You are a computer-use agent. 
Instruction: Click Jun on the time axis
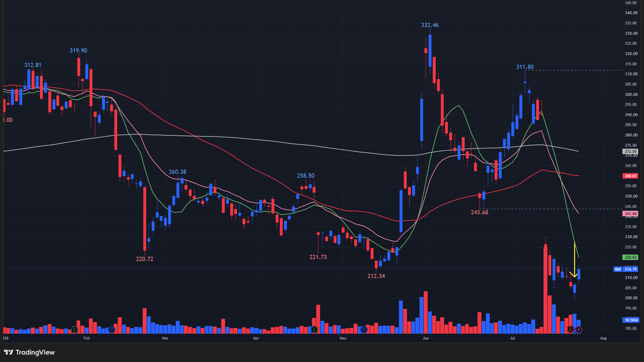(x=426, y=338)
